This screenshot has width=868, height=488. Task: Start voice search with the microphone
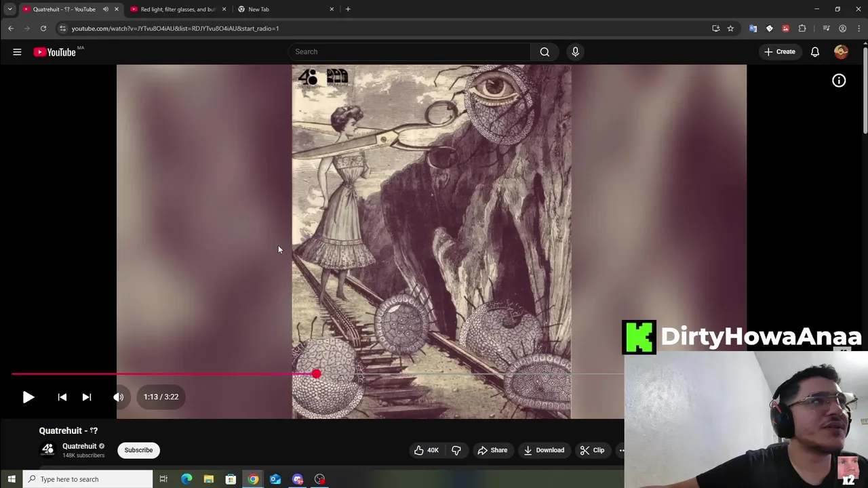[x=575, y=52]
